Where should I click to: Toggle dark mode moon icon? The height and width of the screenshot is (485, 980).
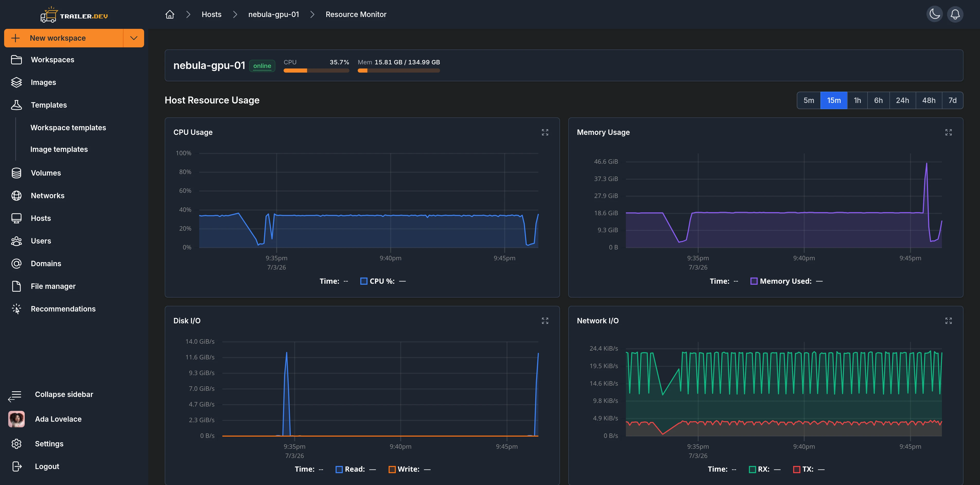(934, 14)
